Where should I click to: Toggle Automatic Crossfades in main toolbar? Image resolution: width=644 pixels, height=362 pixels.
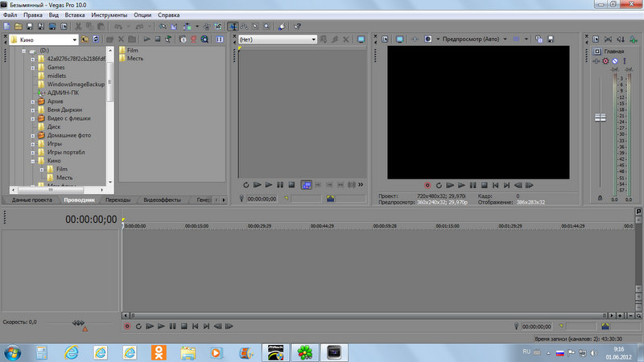point(174,27)
